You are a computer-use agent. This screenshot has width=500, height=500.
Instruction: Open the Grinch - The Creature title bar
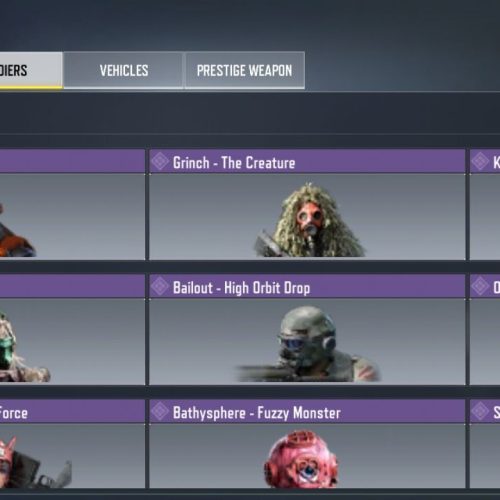(x=307, y=162)
